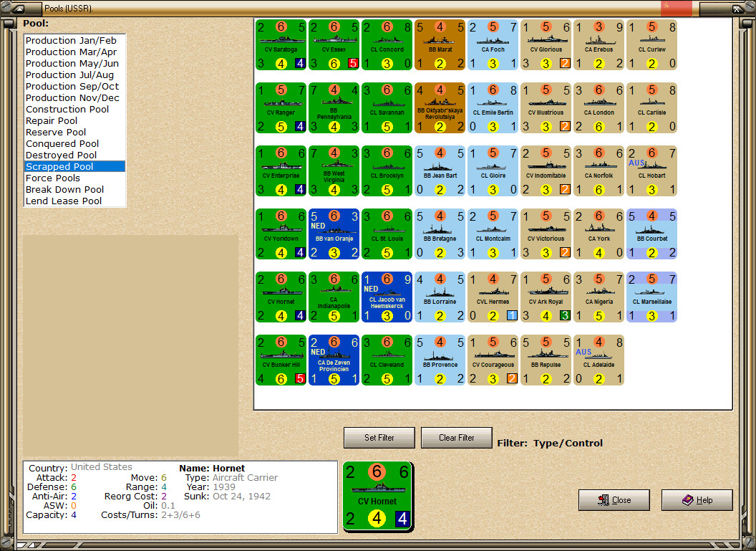Click the CV Hornet counter in the grid
Screen dimensions: 756x551
281,297
